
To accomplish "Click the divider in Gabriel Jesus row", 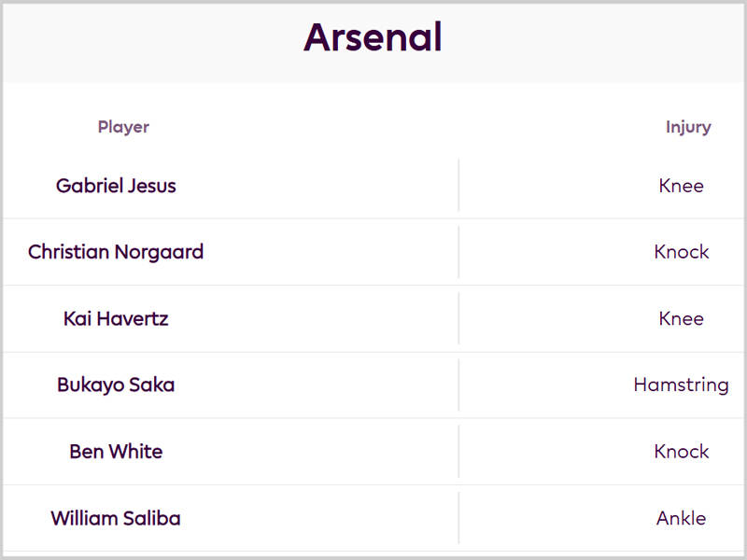I will [x=458, y=186].
